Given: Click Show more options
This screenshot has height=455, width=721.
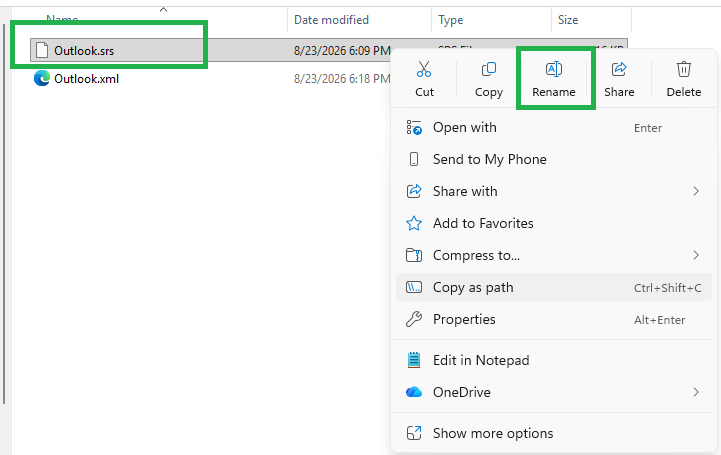Looking at the screenshot, I should pyautogui.click(x=554, y=433).
